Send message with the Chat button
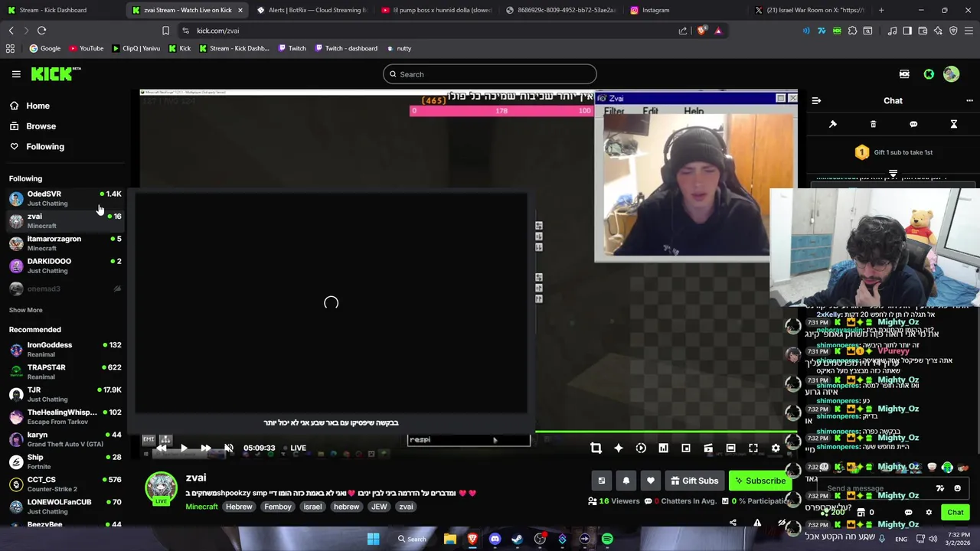 coord(955,513)
